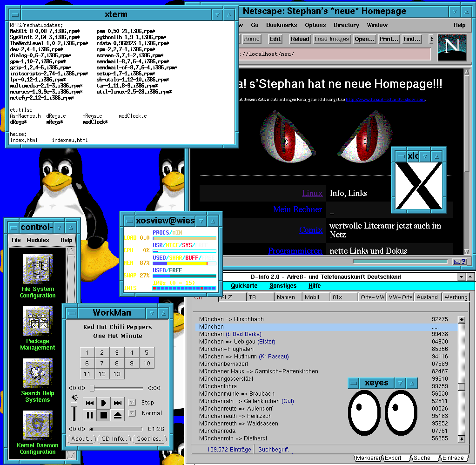Open Directory menu in Netscape

pyautogui.click(x=346, y=25)
